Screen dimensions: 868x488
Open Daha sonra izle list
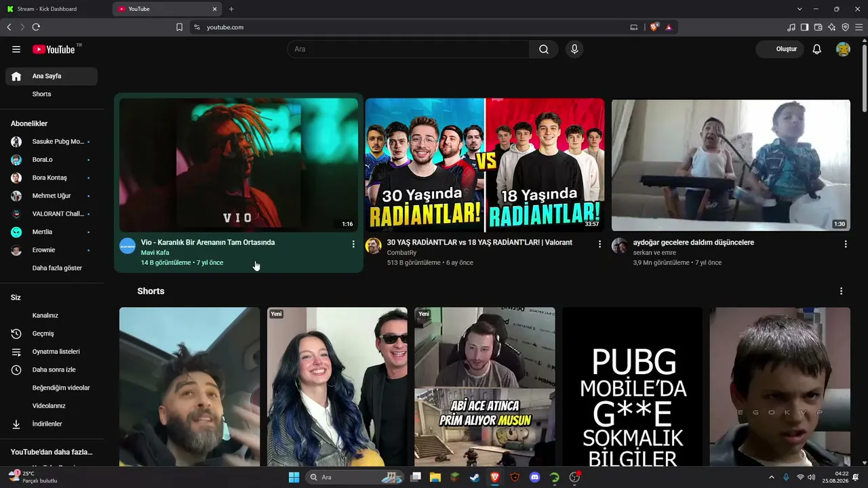[52, 369]
